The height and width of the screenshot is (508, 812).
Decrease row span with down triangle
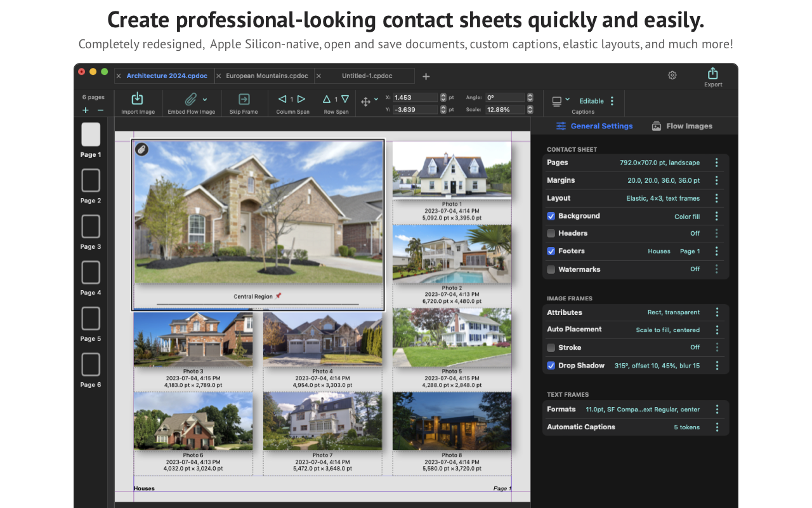click(345, 99)
